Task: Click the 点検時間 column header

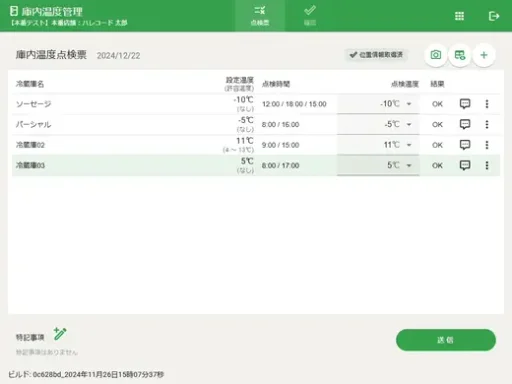Action: click(276, 84)
